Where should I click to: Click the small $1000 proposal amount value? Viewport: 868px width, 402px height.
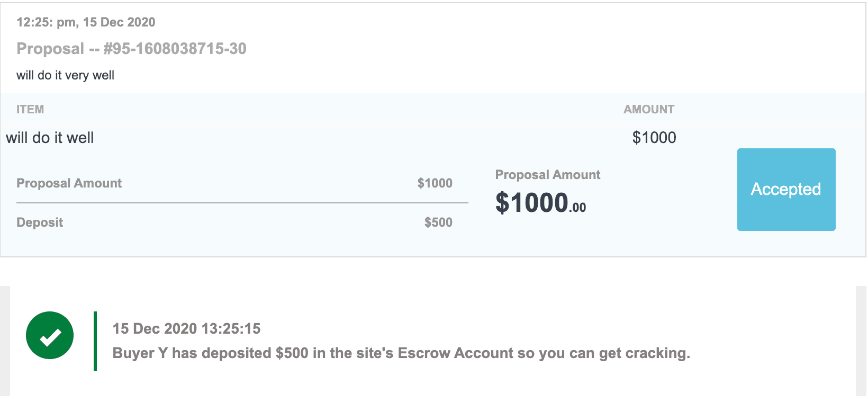[435, 183]
